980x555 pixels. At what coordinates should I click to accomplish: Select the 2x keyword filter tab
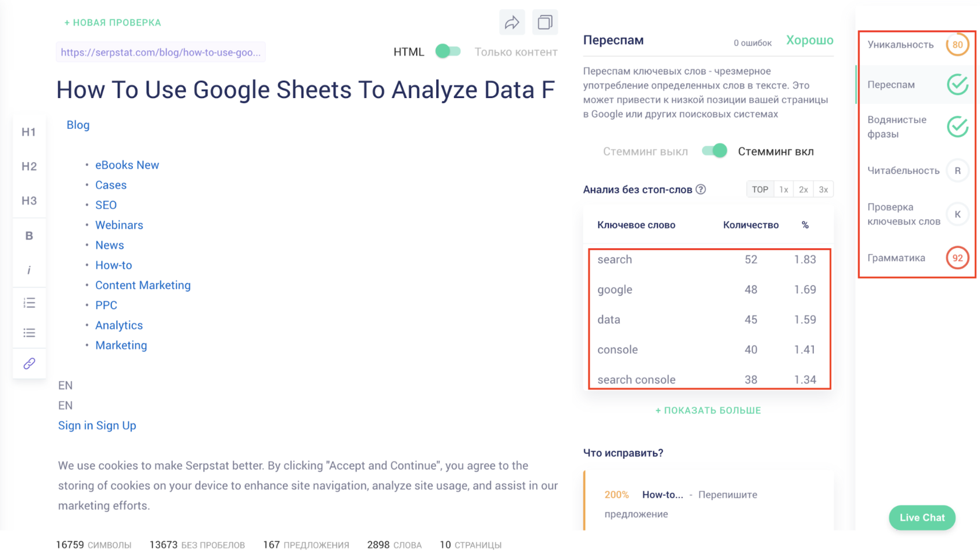coord(803,189)
